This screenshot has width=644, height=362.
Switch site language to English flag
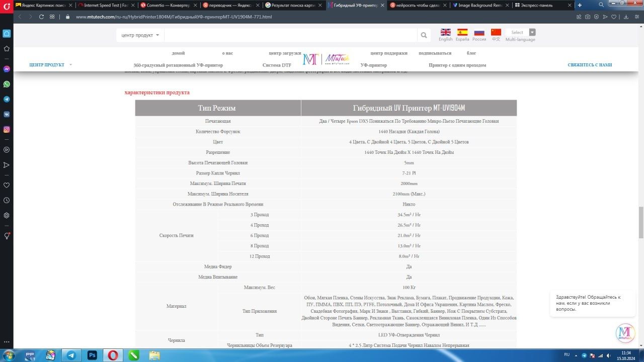coord(446,32)
